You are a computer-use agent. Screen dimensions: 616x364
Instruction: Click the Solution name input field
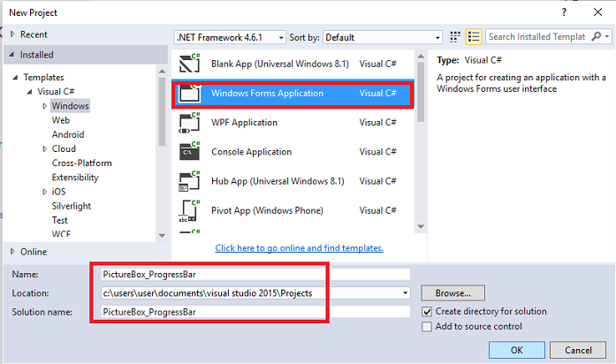coord(255,312)
